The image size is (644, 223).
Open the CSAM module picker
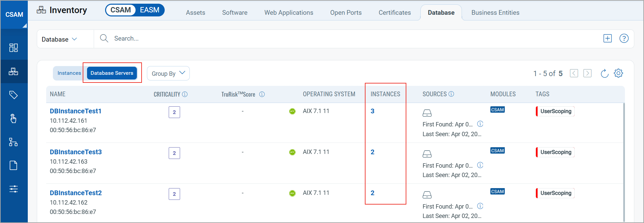tap(14, 15)
